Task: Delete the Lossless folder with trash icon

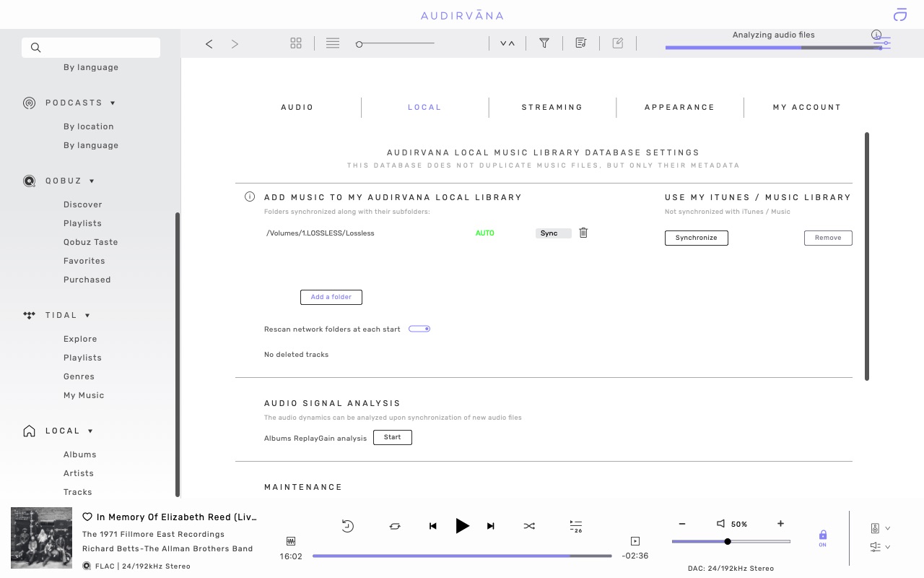Action: pos(583,233)
